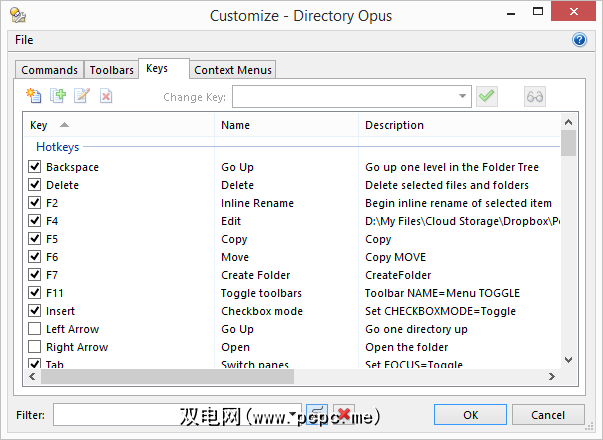This screenshot has height=440, width=603.
Task: Click the New hotkey icon
Action: coord(34,96)
